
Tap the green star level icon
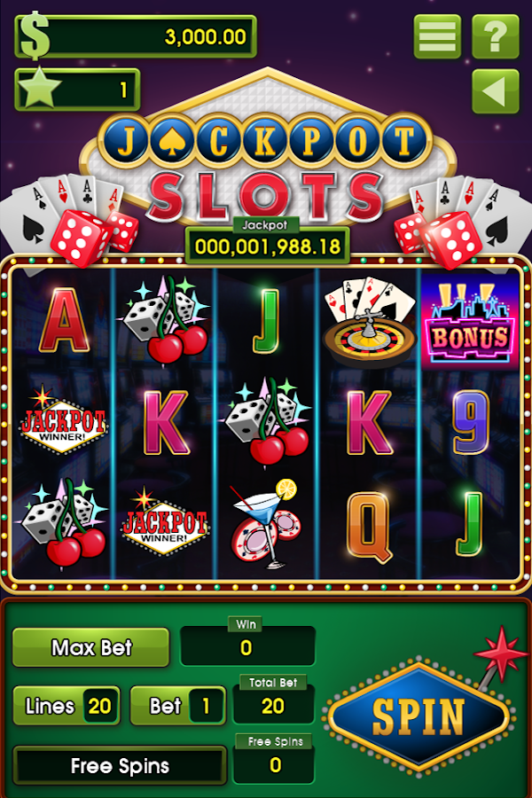coord(40,90)
